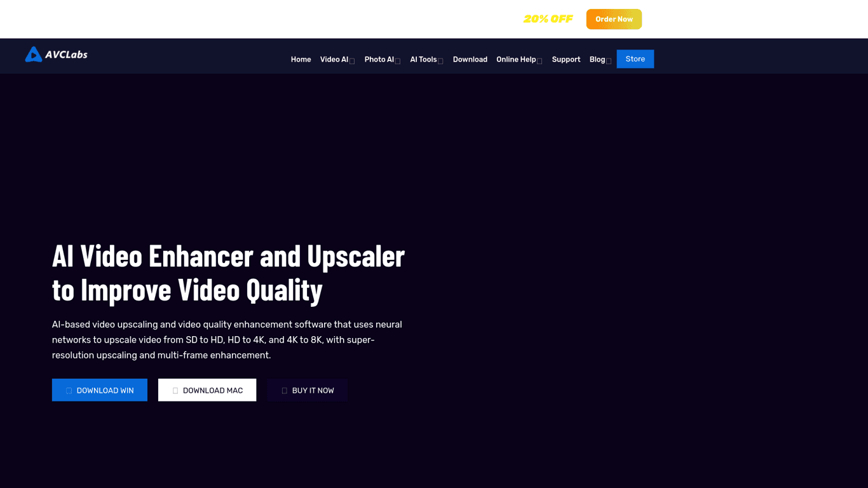Click the Order Now button

(x=614, y=19)
